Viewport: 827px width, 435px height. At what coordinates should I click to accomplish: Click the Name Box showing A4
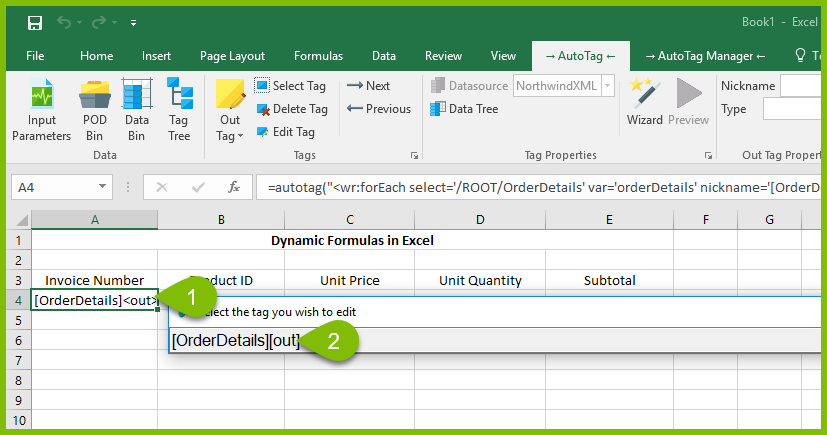coord(54,187)
